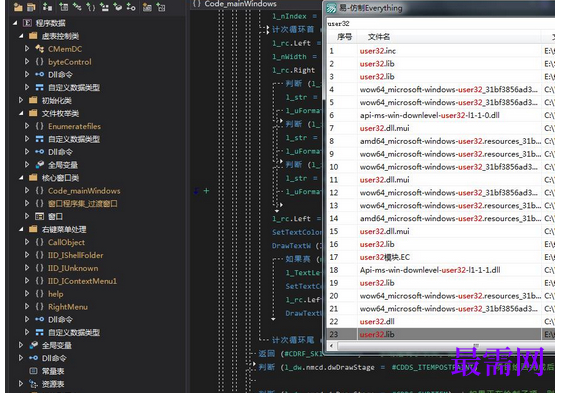Select IID_IUnknown in the tree
The image size is (563, 393).
73,268
